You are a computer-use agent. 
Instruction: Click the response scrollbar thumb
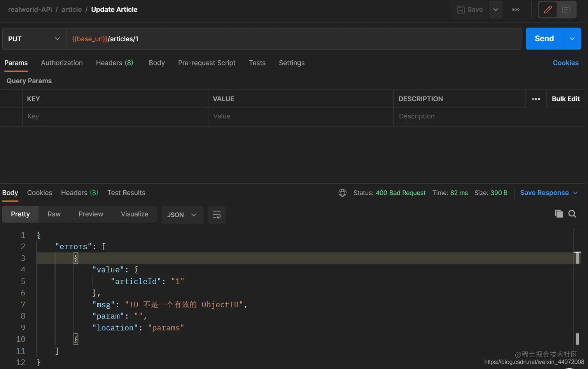click(577, 258)
